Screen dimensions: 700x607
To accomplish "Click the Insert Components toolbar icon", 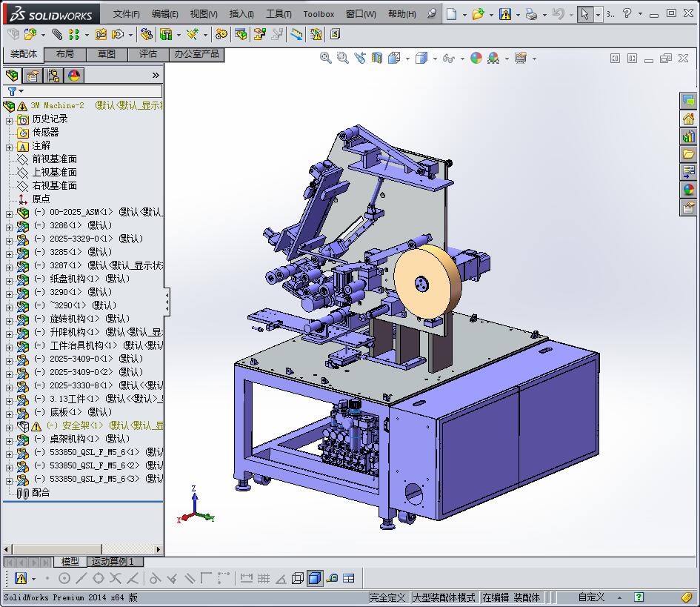I will 30,34.
